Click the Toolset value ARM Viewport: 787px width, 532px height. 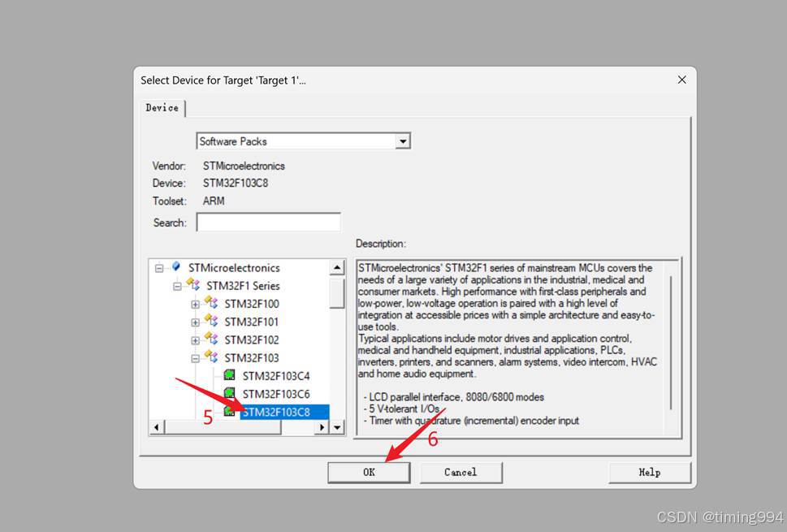[x=214, y=201]
